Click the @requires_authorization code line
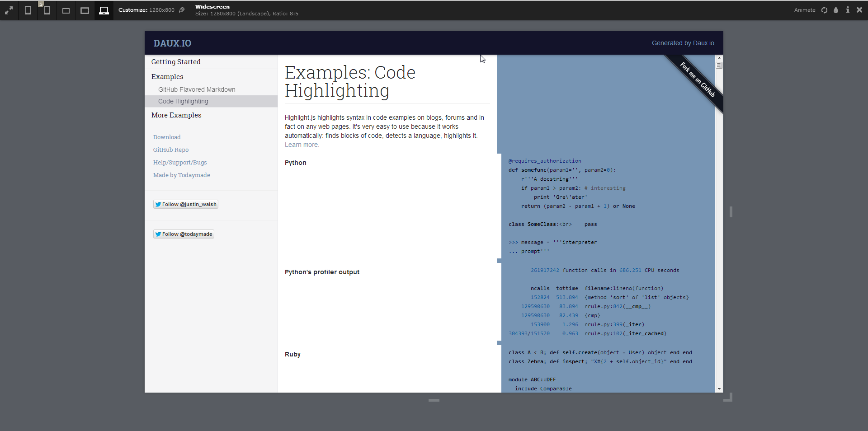This screenshot has height=431, width=868. click(x=545, y=161)
